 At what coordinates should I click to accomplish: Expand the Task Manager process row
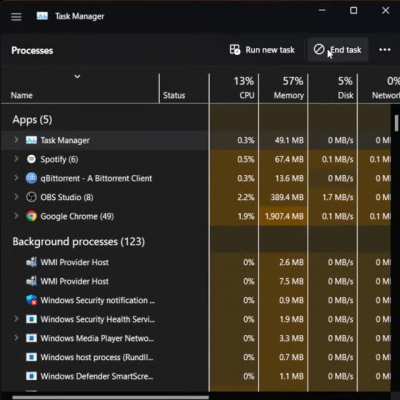[16, 140]
